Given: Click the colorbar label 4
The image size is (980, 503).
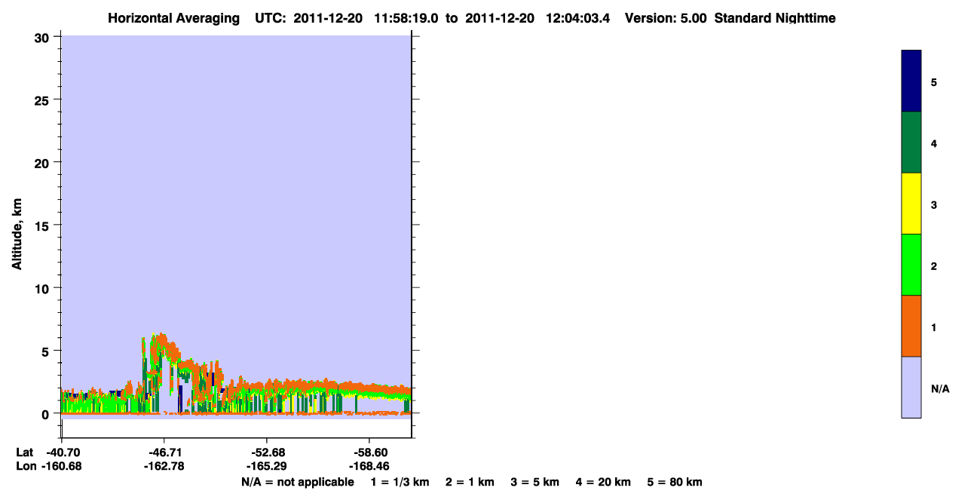Looking at the screenshot, I should coord(934,143).
